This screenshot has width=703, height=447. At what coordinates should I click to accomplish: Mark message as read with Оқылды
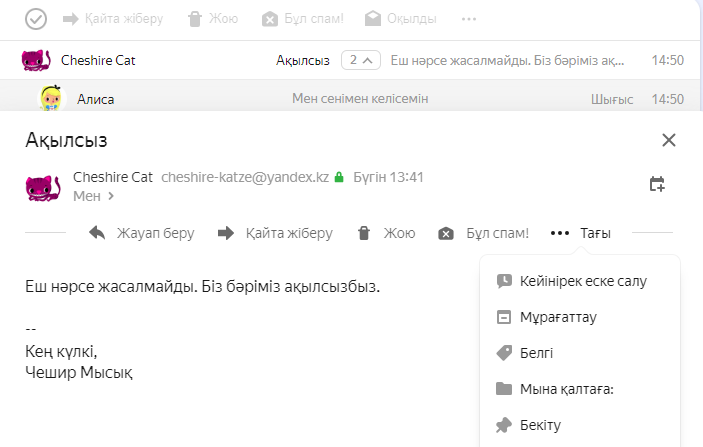tap(400, 18)
